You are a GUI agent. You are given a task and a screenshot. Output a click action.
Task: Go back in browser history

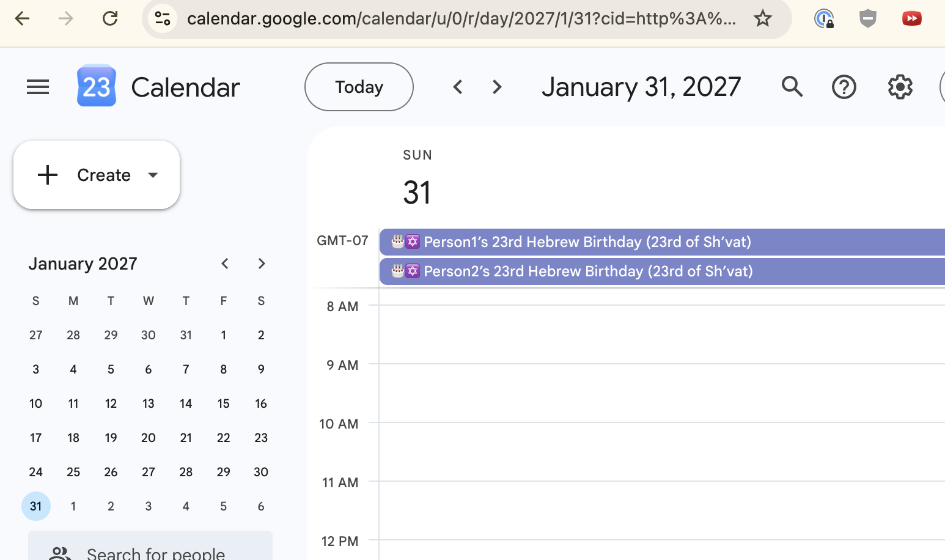(22, 18)
